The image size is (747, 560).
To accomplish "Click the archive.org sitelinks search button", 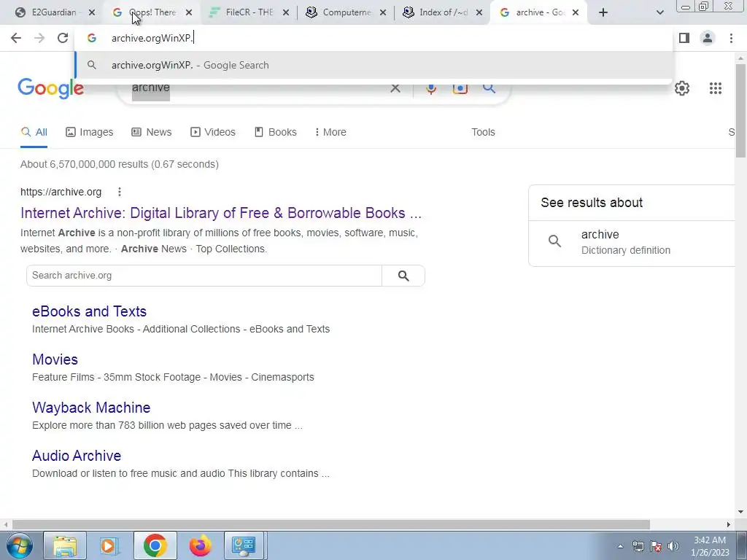I will [x=403, y=276].
